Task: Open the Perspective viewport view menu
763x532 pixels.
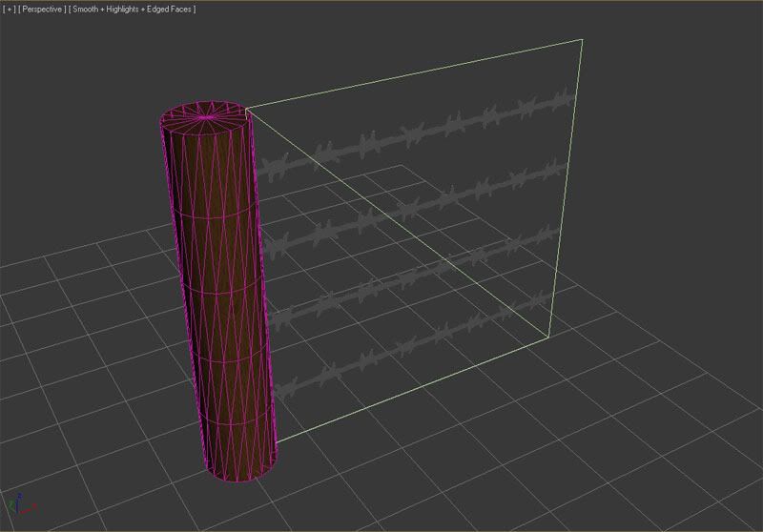Action: point(42,10)
